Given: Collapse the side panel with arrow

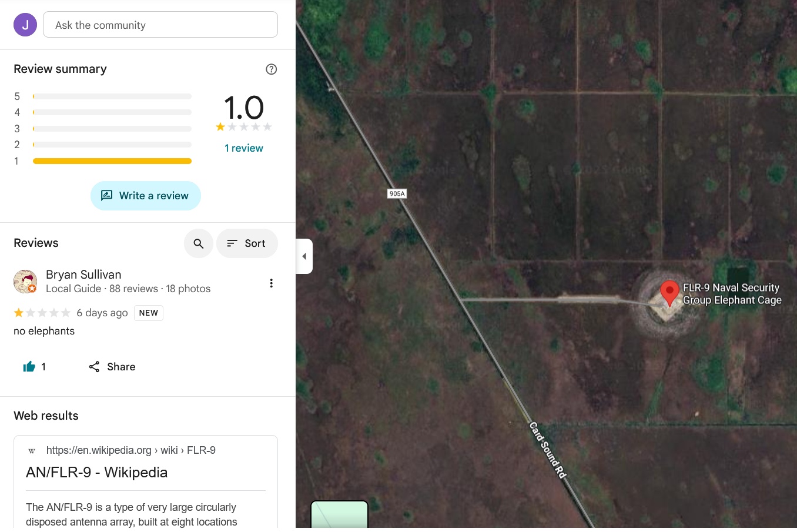Looking at the screenshot, I should pyautogui.click(x=304, y=256).
